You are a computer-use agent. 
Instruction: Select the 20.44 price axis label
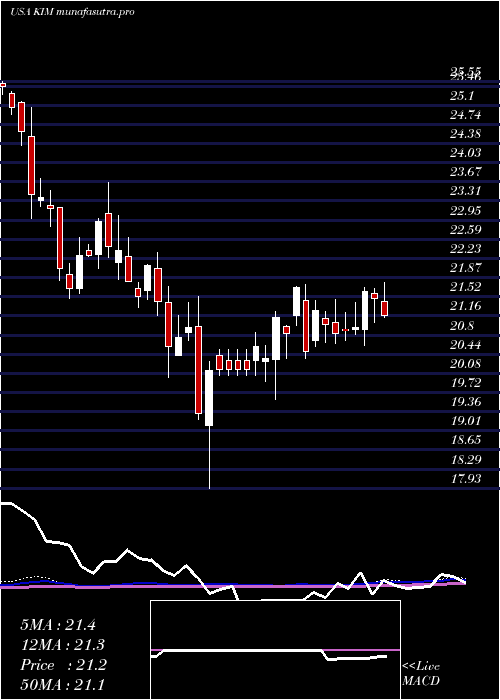[x=466, y=345]
